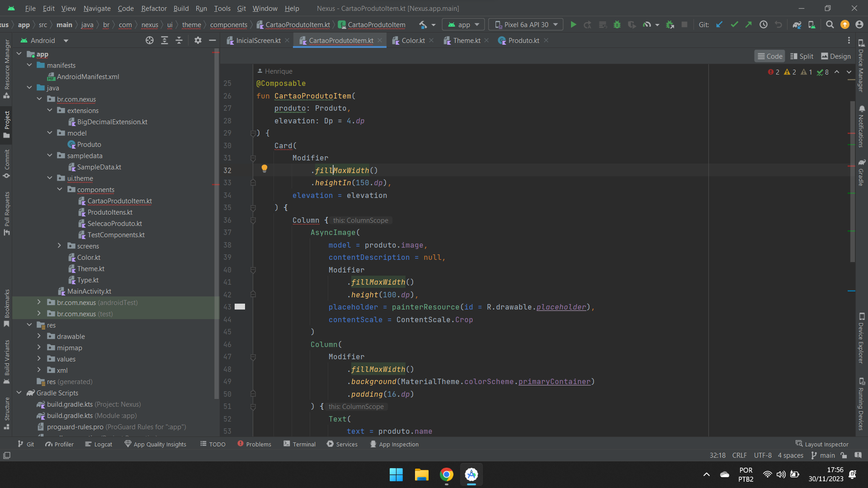Screen dimensions: 868x488
Task: Toggle the Pull Requests tool window
Action: pos(7,213)
